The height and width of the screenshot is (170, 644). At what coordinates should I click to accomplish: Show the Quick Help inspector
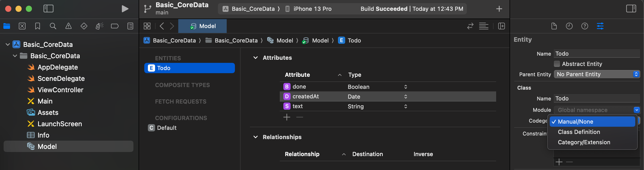585,26
